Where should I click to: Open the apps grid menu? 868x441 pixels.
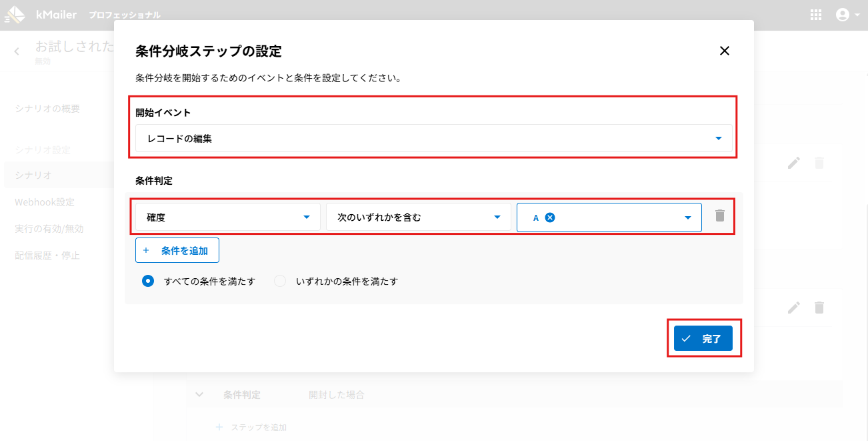(815, 15)
